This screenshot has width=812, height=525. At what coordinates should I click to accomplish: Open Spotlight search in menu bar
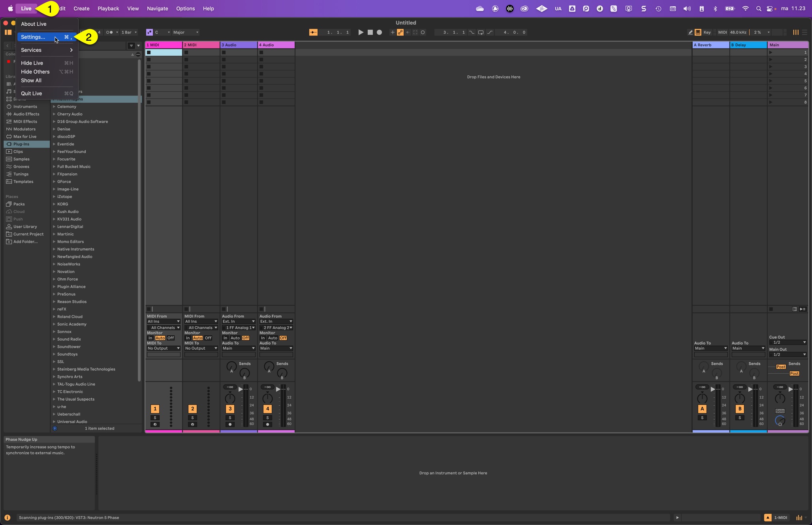(758, 9)
